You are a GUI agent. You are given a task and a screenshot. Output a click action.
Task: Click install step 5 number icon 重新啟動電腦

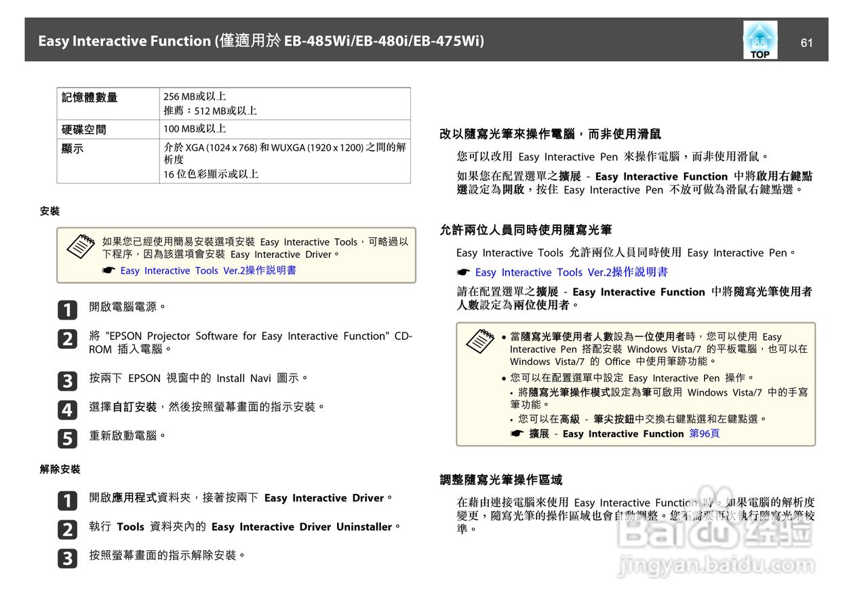tap(67, 438)
